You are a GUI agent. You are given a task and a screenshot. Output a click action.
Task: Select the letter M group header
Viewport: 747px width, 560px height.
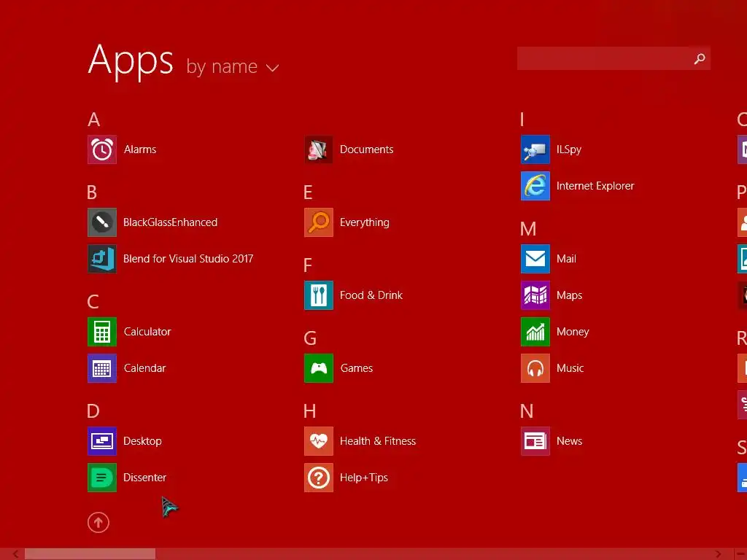[x=528, y=229]
